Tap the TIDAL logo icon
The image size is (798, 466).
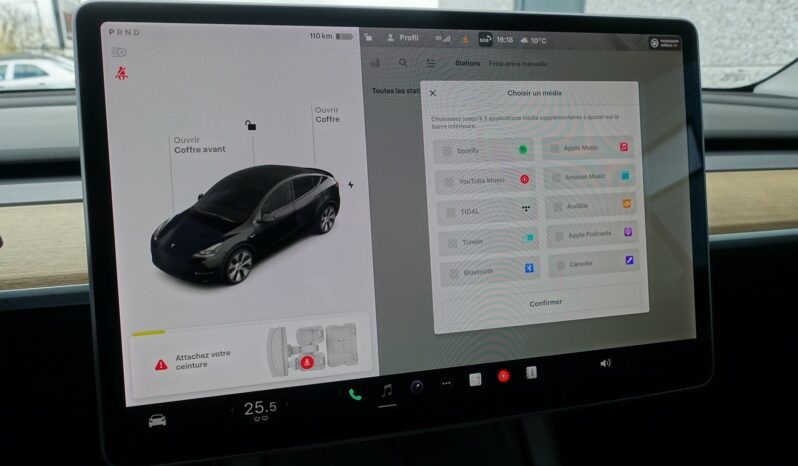tap(526, 208)
